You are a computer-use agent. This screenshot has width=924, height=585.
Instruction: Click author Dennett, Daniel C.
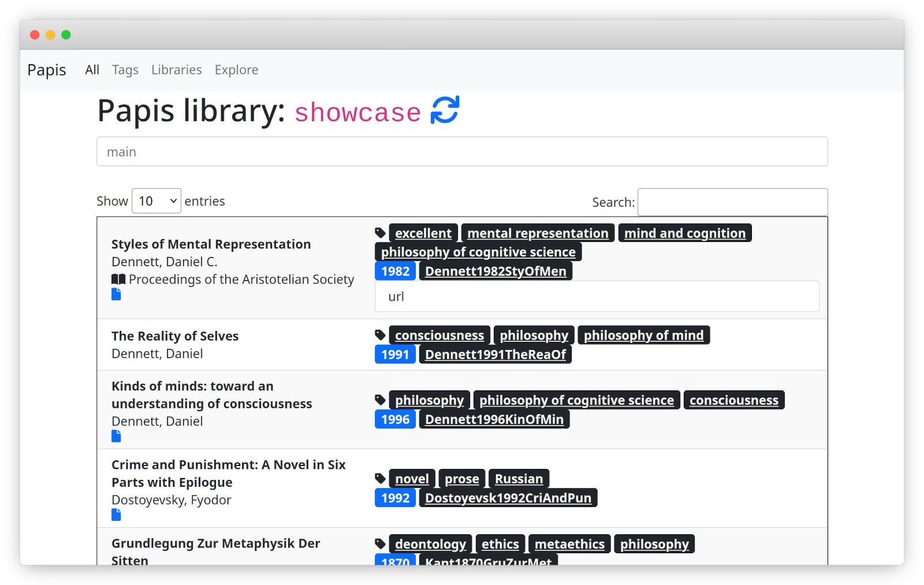pos(165,262)
